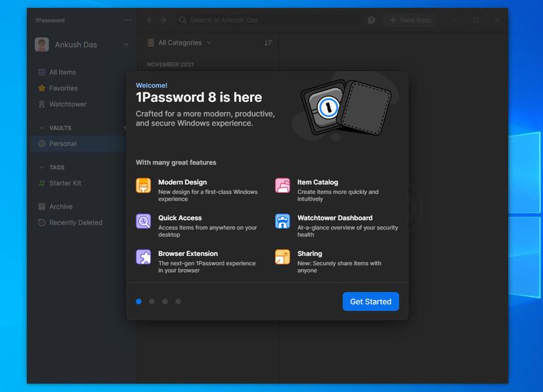Click the back navigation arrow
543x392 pixels.
[150, 20]
